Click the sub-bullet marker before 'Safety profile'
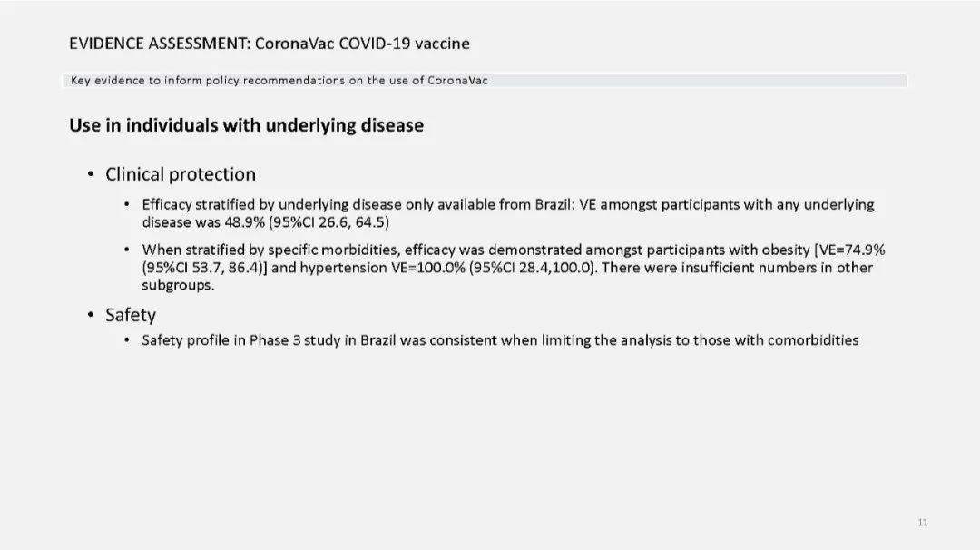 [x=127, y=340]
